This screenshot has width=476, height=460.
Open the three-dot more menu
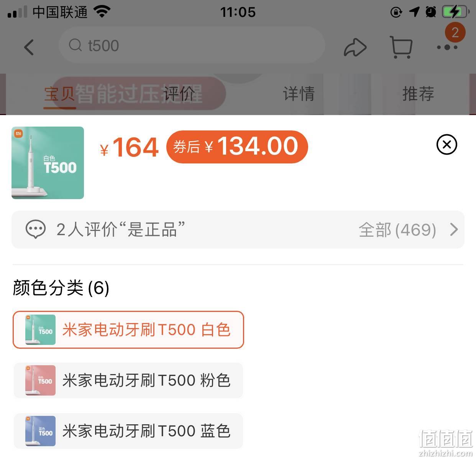coord(447,48)
